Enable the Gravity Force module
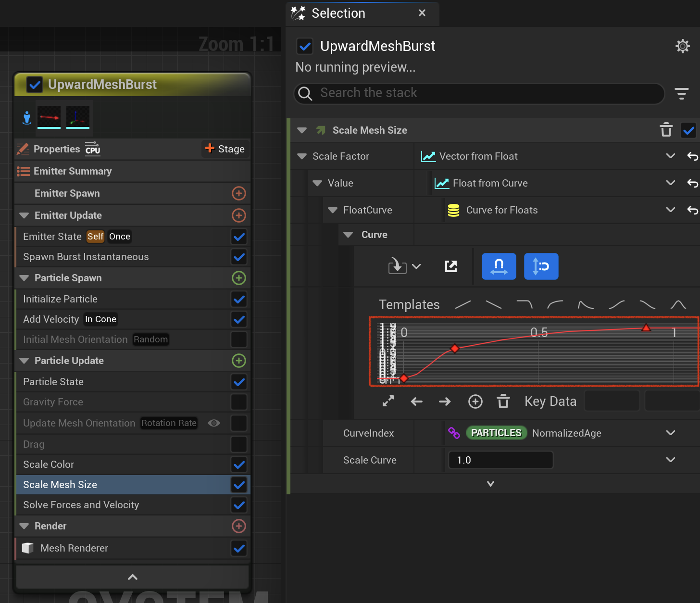The width and height of the screenshot is (700, 603). pyautogui.click(x=239, y=402)
